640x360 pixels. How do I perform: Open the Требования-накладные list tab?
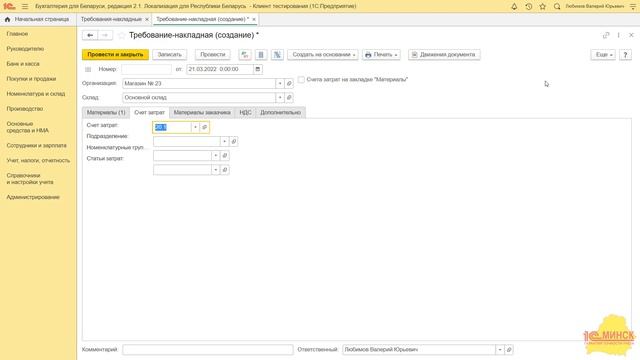pos(111,19)
